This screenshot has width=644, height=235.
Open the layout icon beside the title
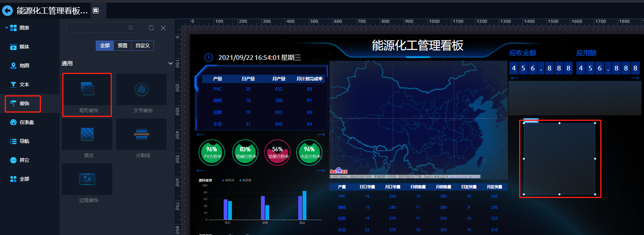tap(96, 11)
